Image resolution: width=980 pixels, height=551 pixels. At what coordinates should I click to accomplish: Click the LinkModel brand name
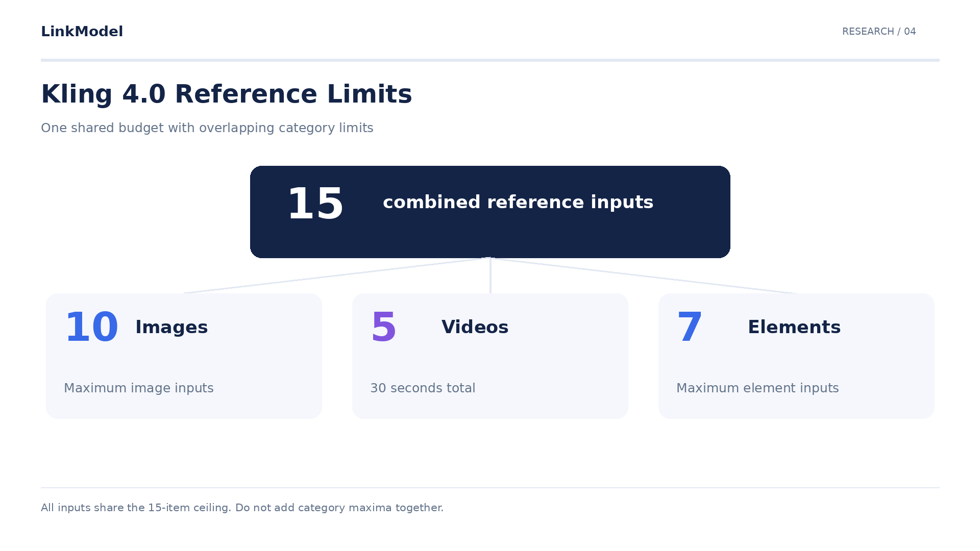click(x=82, y=32)
